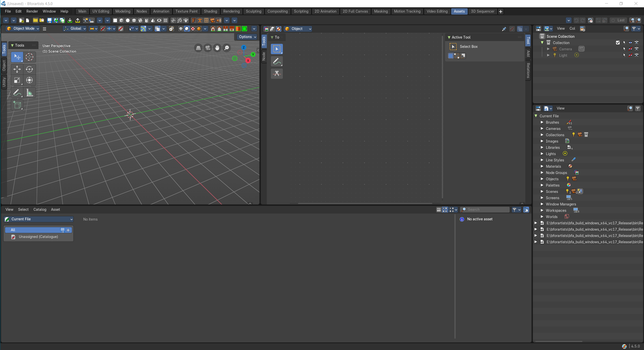Select the Cursor tool in the 3D viewport
This screenshot has height=350, width=644.
coord(29,57)
